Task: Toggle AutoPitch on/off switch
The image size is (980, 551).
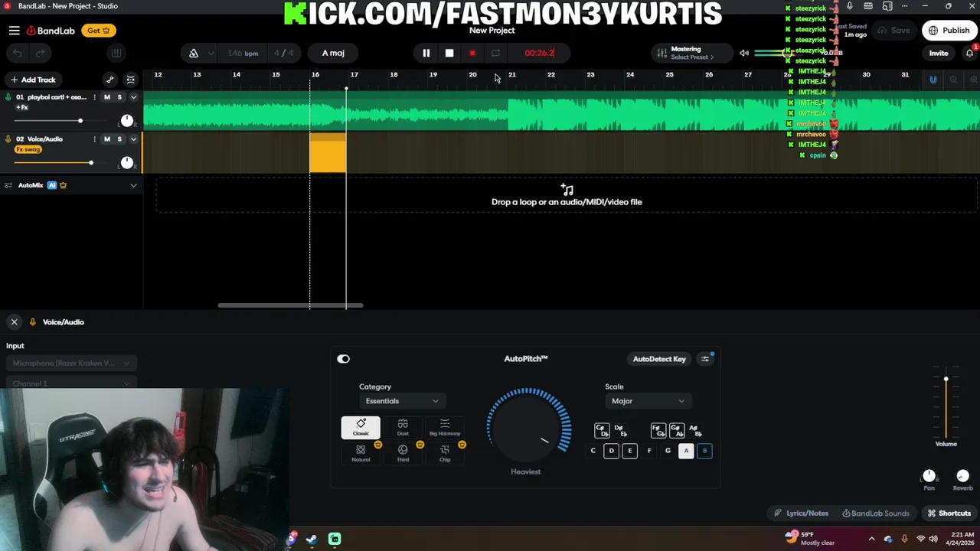Action: click(x=343, y=359)
